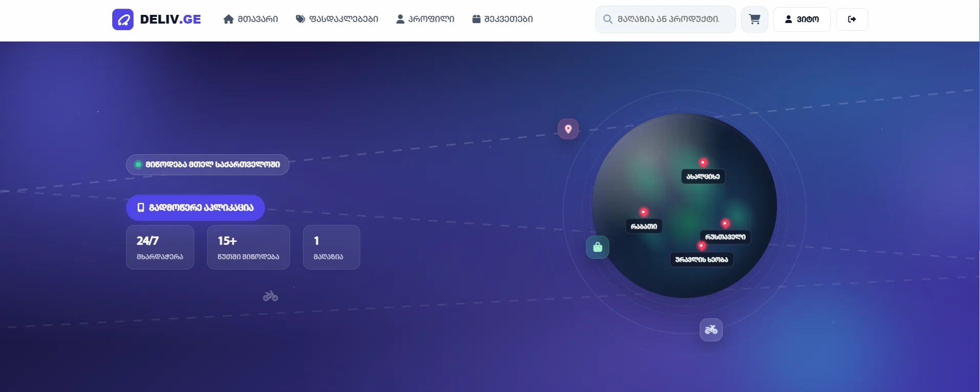Click the ახალციხე label on the globe
Viewport: 980px width, 392px height.
click(703, 177)
